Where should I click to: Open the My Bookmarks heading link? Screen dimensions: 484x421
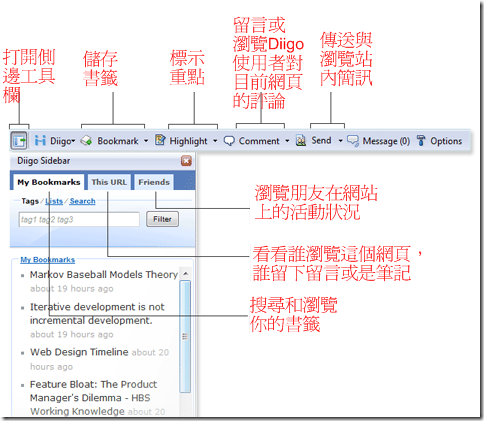click(x=48, y=260)
